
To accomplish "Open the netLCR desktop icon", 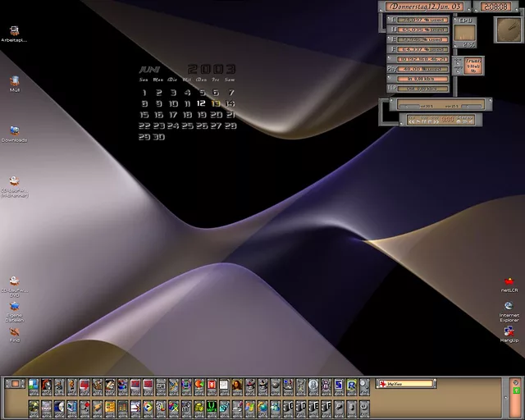I will [509, 281].
